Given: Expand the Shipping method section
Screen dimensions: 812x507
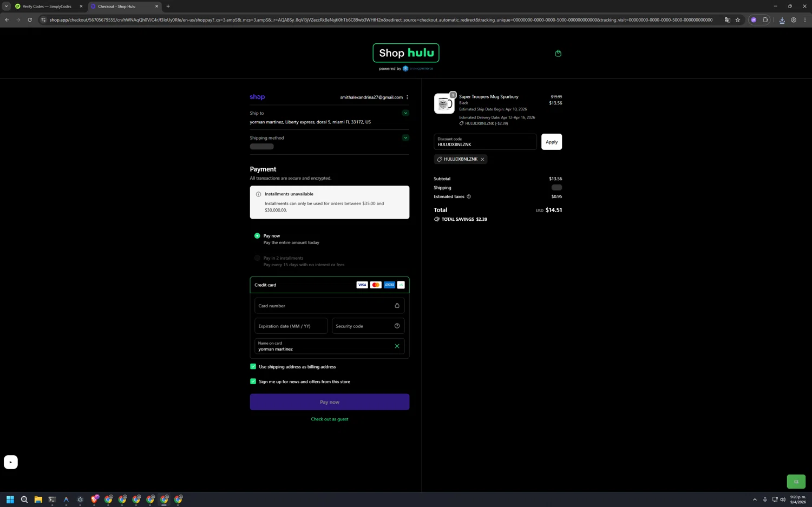Looking at the screenshot, I should [x=405, y=138].
